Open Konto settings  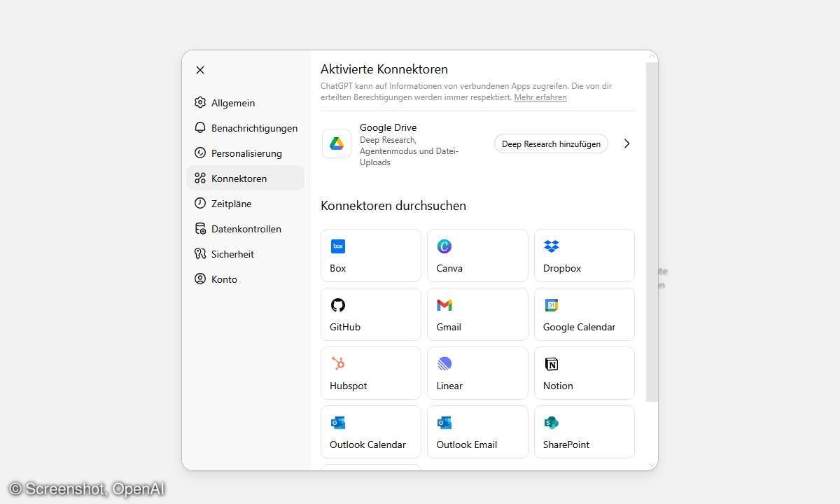pos(246,279)
